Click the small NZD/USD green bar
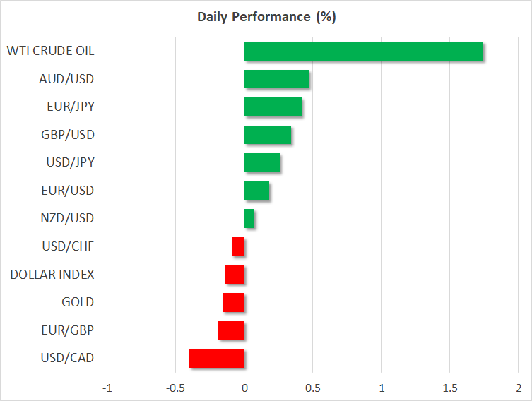The image size is (532, 401). click(x=249, y=219)
